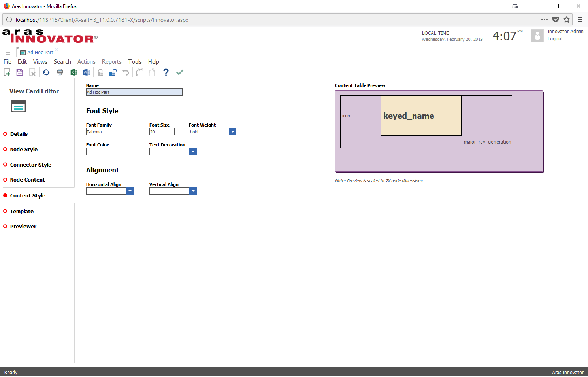Click the Ready status text
The image size is (588, 377).
[x=11, y=372]
